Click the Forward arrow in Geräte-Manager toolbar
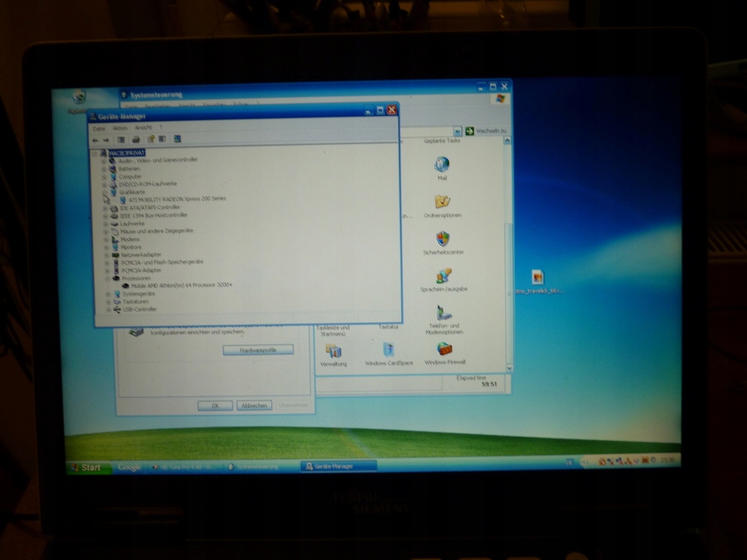 pos(105,141)
